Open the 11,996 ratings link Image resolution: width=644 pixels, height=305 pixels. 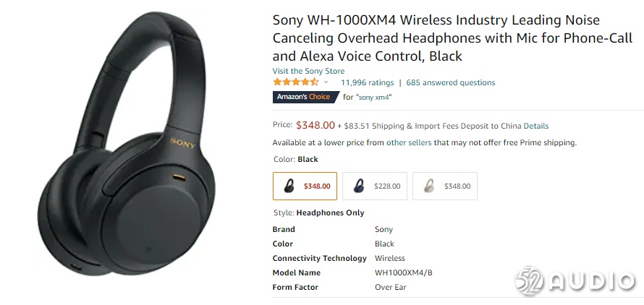tap(367, 82)
